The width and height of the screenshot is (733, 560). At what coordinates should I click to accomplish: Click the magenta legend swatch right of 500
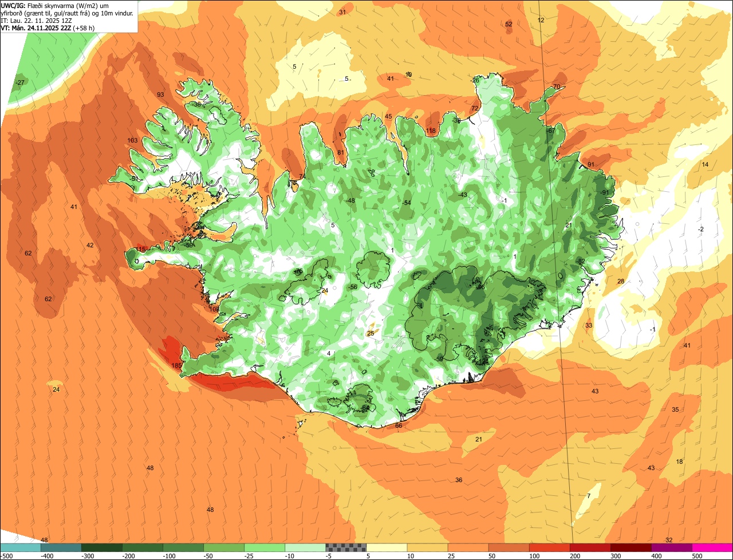713,547
